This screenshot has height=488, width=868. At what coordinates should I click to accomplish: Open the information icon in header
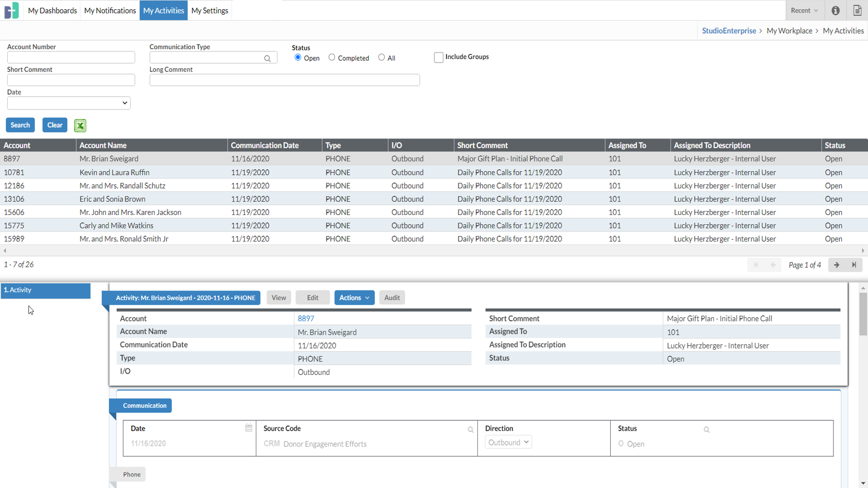(x=835, y=10)
